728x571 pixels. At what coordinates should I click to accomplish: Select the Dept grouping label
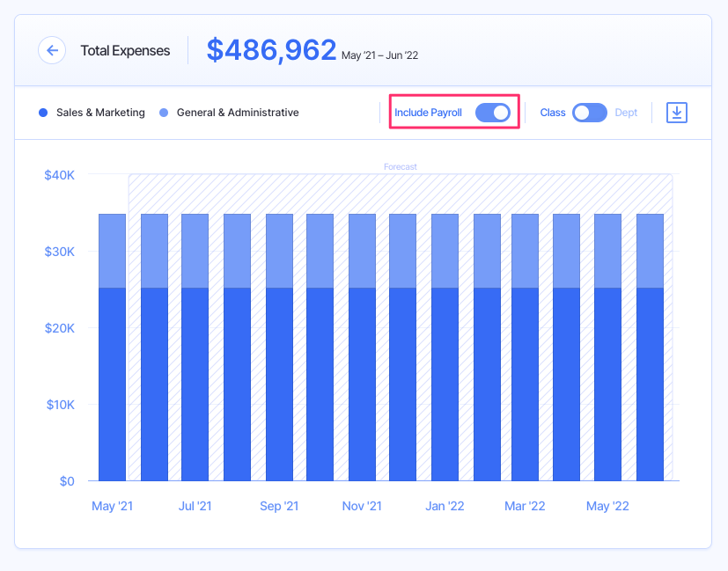pyautogui.click(x=626, y=113)
